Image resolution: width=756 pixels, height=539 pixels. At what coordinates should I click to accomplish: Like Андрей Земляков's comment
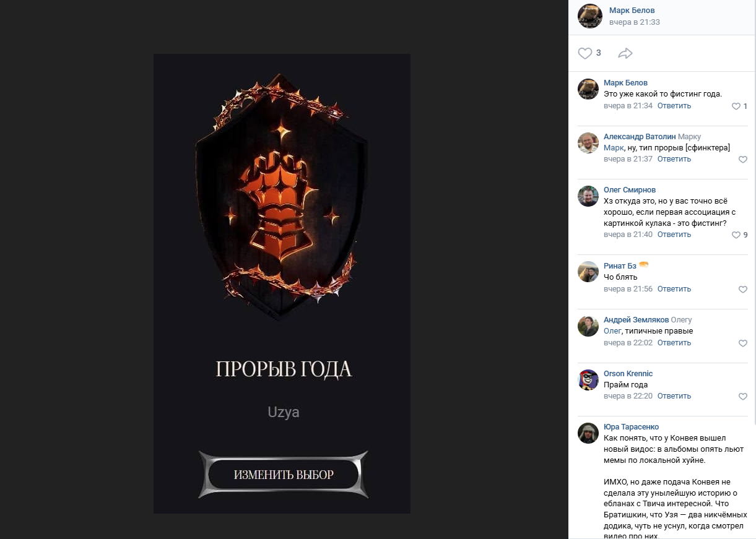click(743, 343)
